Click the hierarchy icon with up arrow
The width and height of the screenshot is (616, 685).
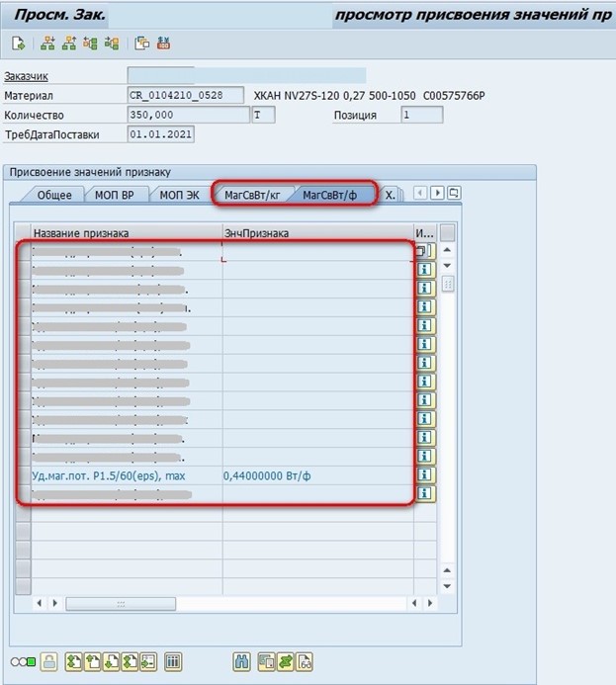tap(69, 43)
